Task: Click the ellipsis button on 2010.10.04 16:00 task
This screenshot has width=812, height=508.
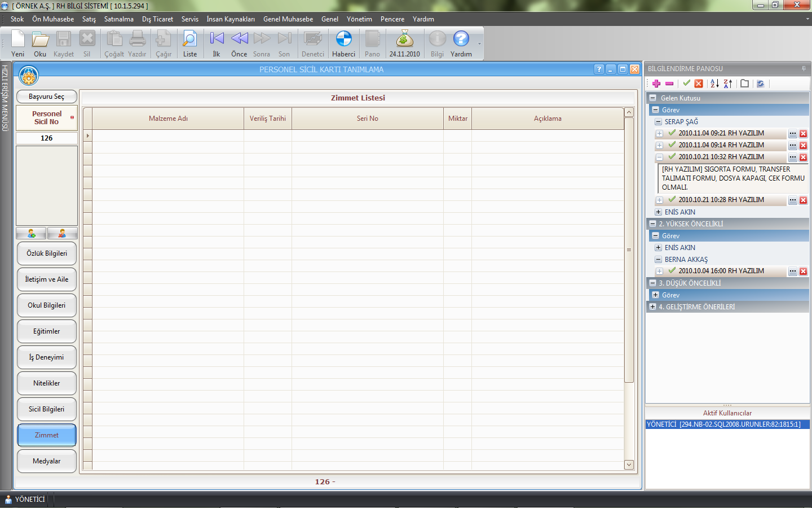Action: (x=793, y=271)
